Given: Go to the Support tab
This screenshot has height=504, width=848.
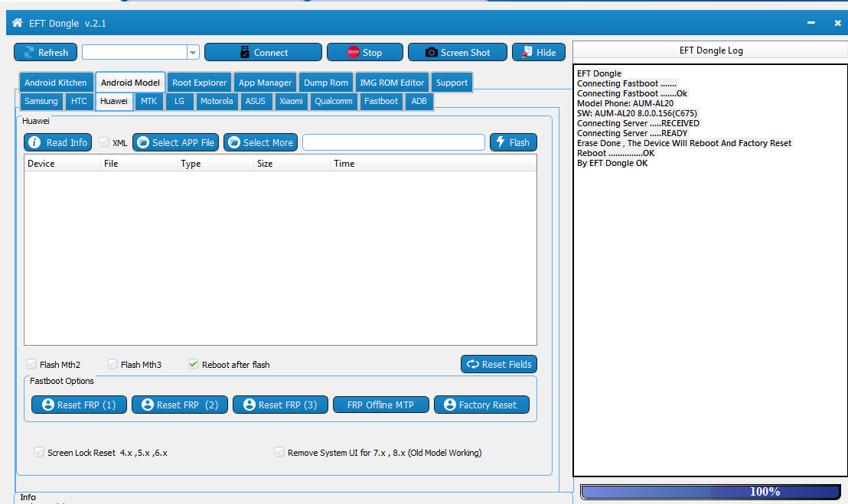Looking at the screenshot, I should [x=452, y=83].
